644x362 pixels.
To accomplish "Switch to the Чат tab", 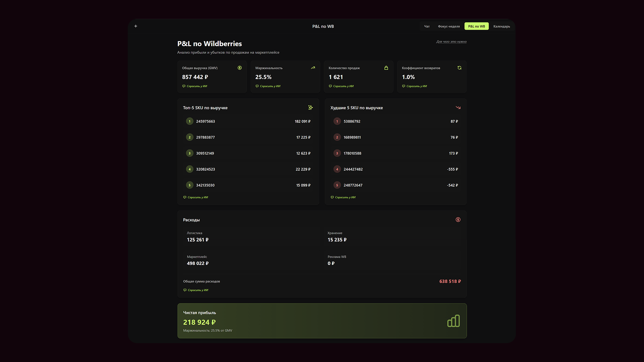I will pyautogui.click(x=427, y=26).
